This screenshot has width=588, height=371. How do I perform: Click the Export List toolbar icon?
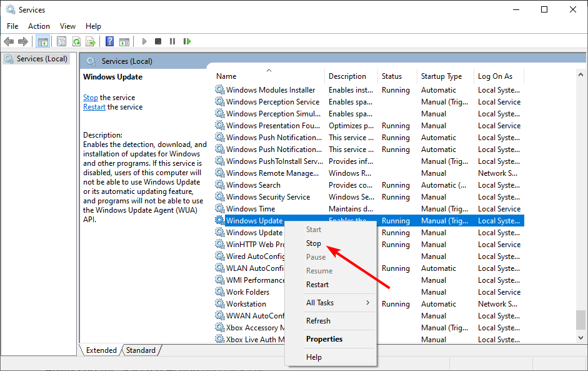[x=91, y=41]
